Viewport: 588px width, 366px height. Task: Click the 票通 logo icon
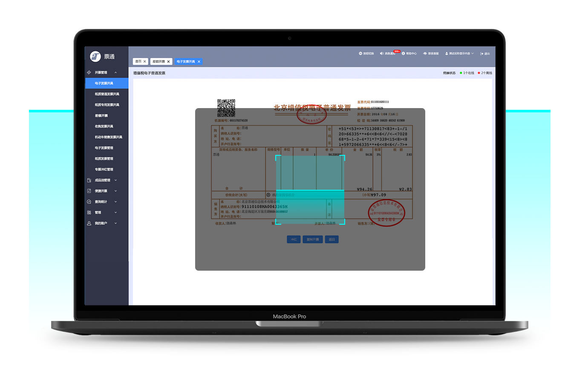pyautogui.click(x=95, y=57)
